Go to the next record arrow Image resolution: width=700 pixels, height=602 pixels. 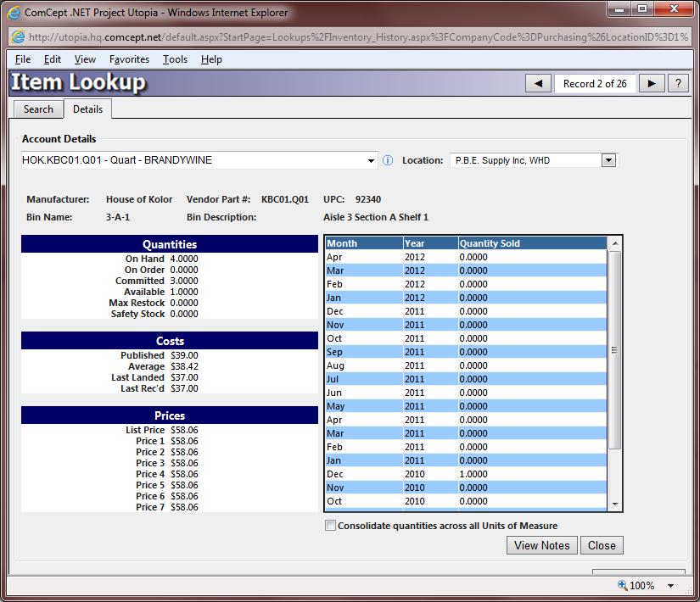pyautogui.click(x=651, y=83)
